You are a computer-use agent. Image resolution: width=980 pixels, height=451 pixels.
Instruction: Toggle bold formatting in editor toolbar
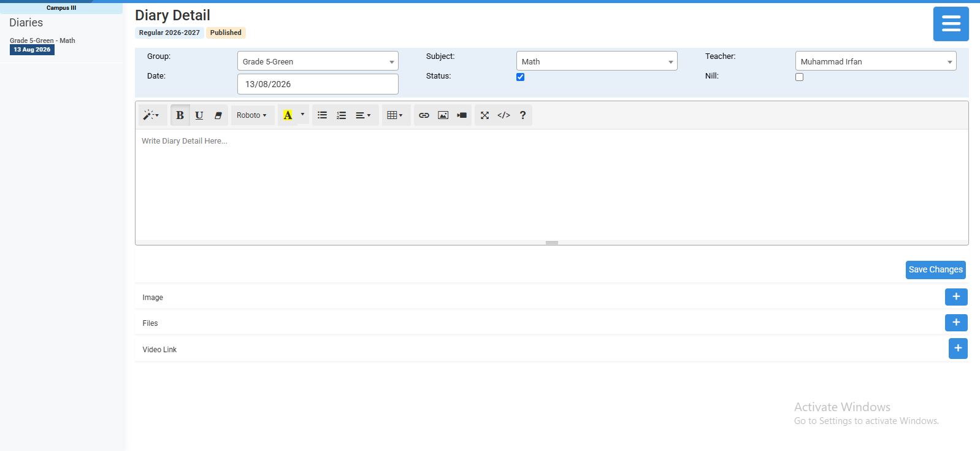tap(180, 115)
